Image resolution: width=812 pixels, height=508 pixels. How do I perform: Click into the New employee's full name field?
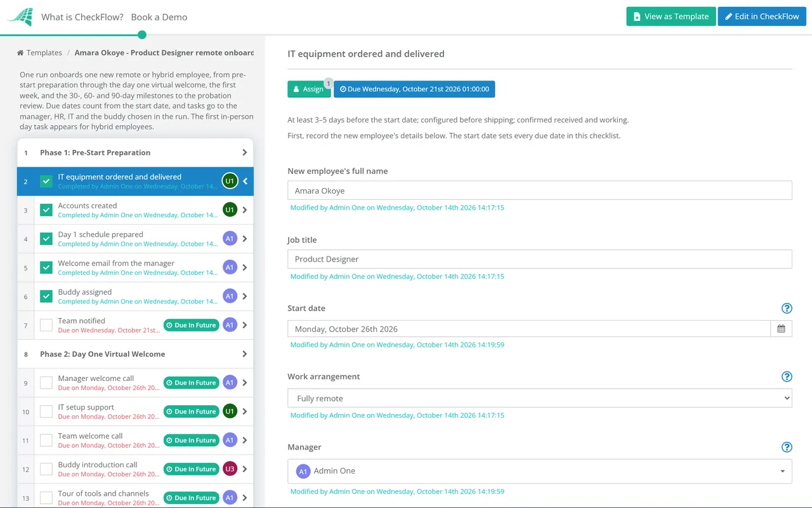[540, 190]
